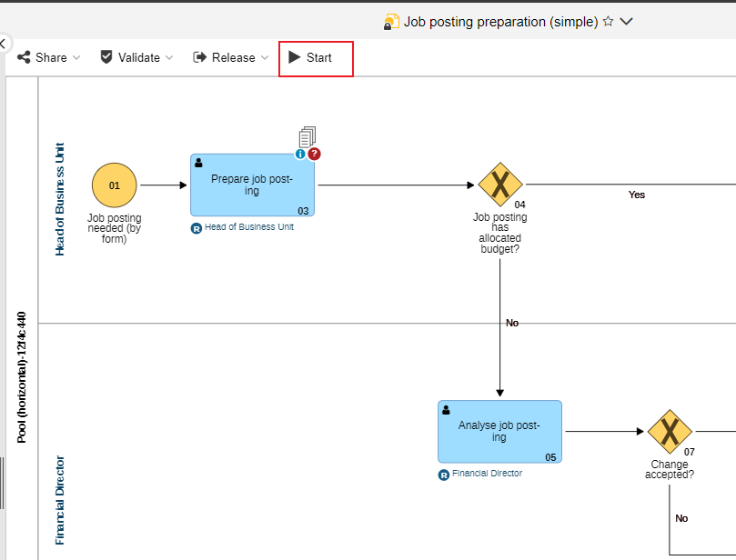Select the Start play triangle icon

pos(295,57)
